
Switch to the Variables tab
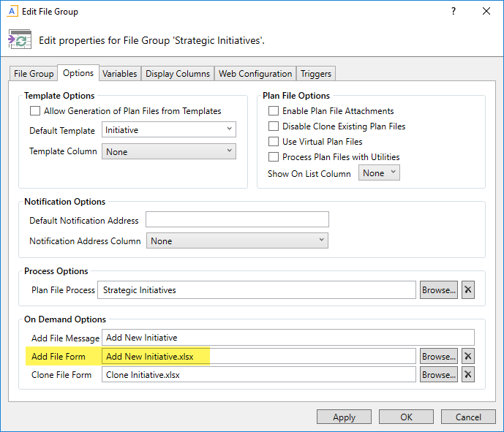click(119, 74)
